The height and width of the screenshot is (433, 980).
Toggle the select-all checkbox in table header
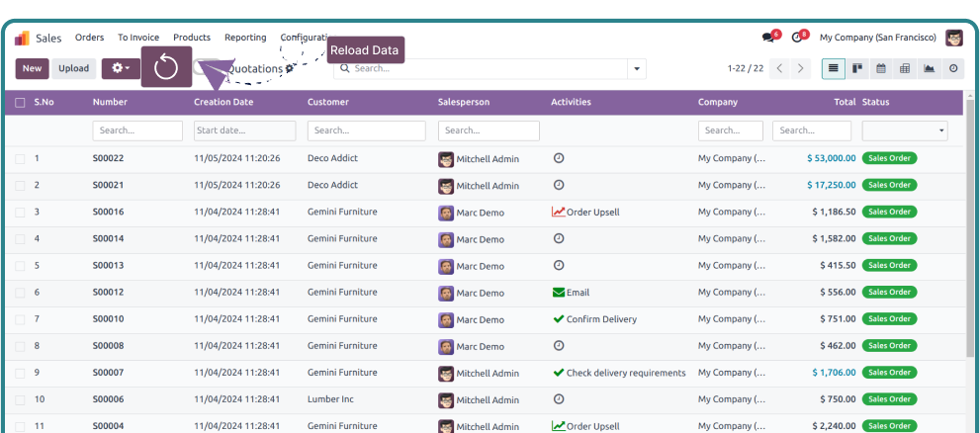[x=20, y=102]
